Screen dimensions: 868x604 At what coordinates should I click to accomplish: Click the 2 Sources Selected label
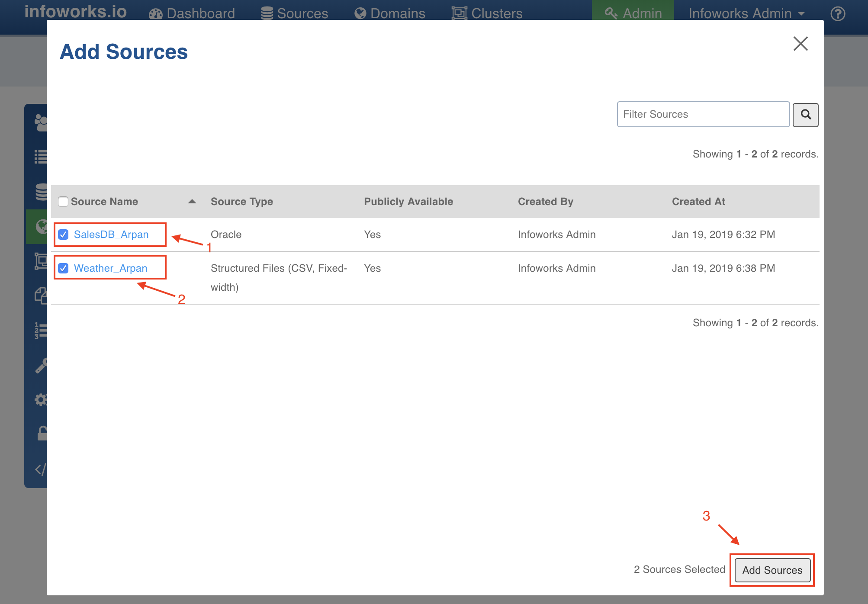(x=679, y=569)
